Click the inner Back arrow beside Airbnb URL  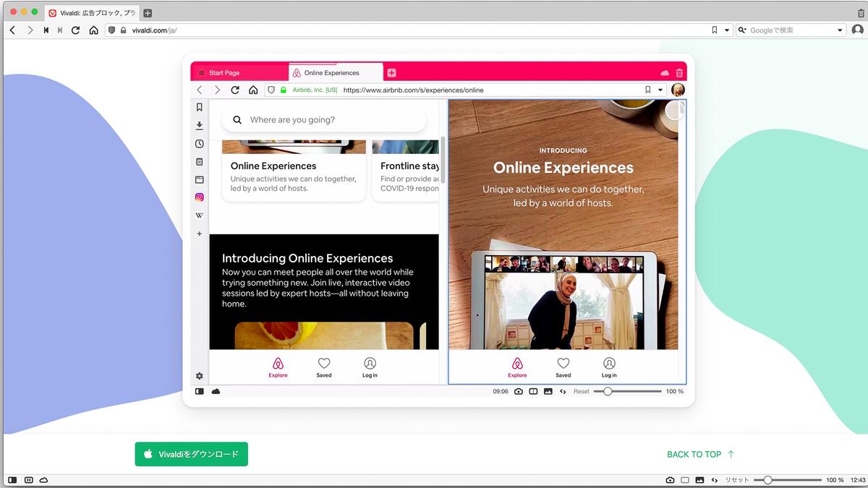point(200,90)
